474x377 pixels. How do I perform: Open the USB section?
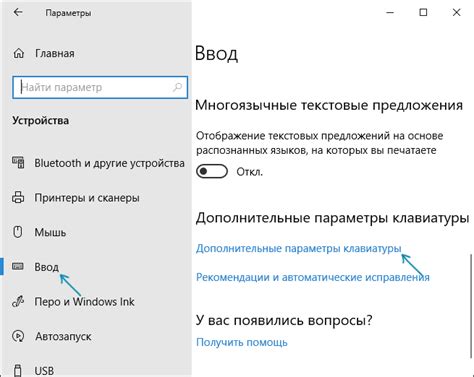click(44, 371)
